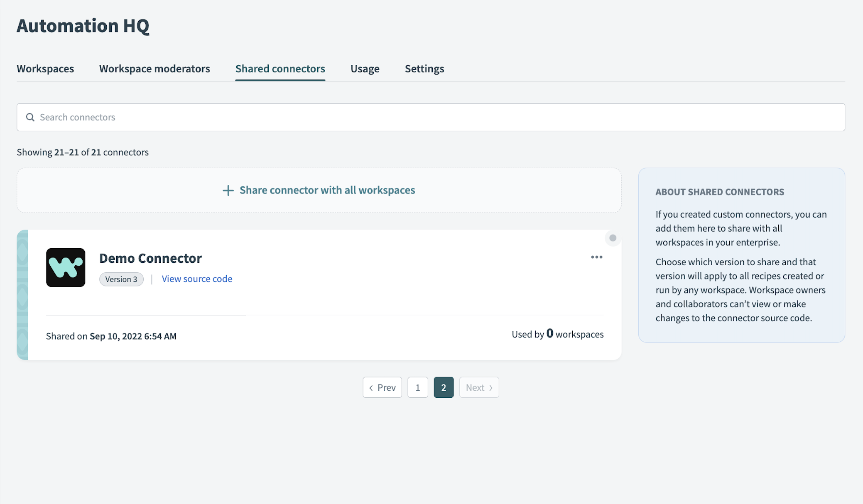Click the right chevron in the Next button

(x=491, y=387)
